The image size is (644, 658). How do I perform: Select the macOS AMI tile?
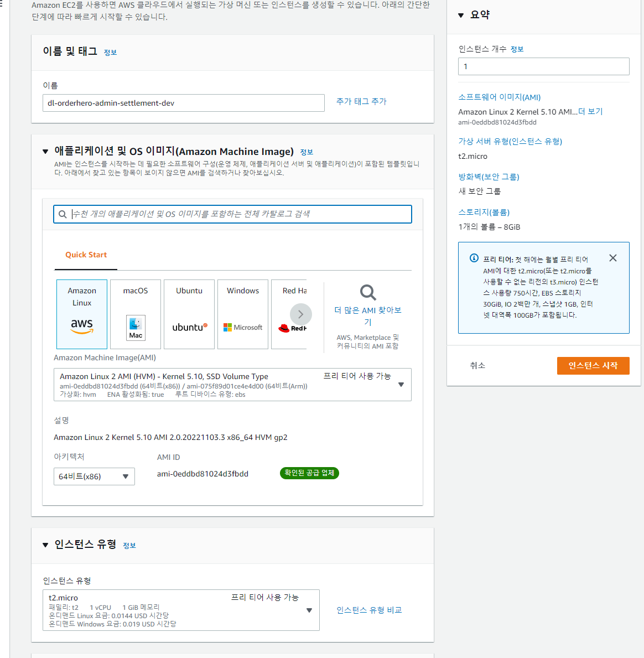click(136, 314)
